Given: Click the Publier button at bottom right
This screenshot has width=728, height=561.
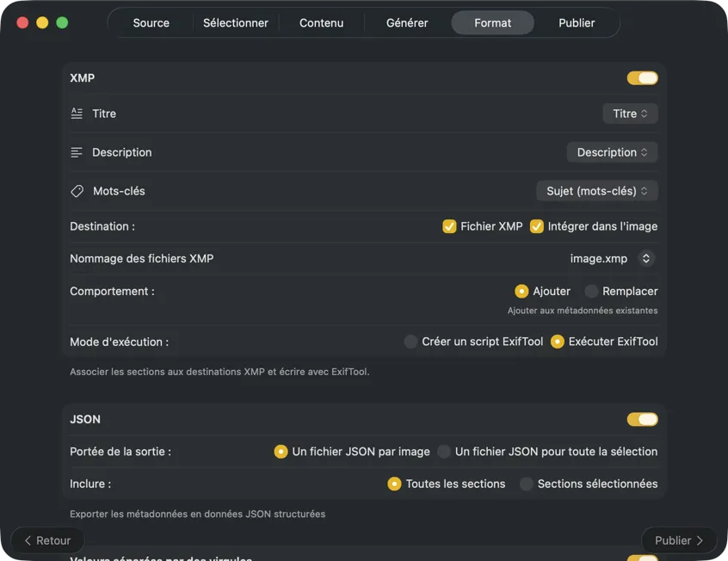Looking at the screenshot, I should [679, 540].
